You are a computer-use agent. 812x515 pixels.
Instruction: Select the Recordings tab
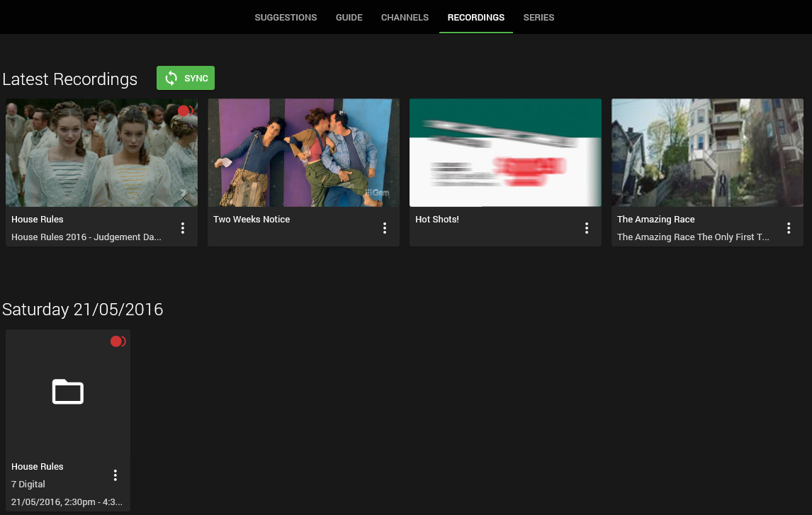pyautogui.click(x=476, y=17)
